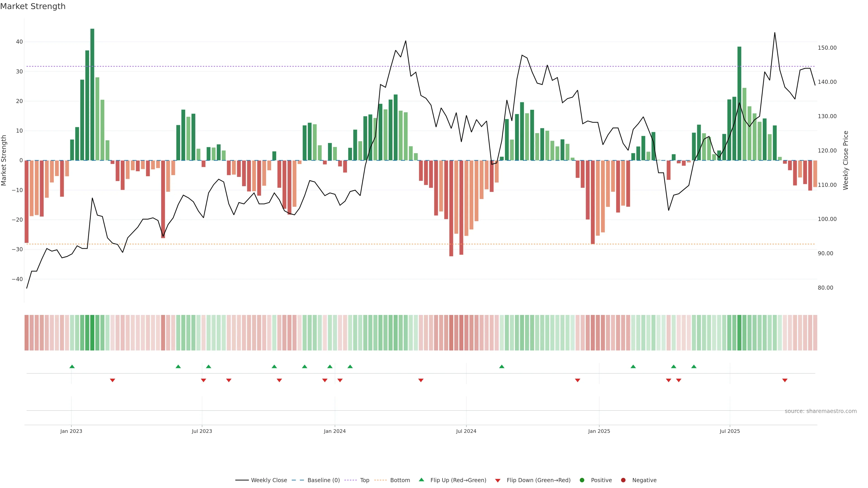Click first red flip-down triangle marker
The height and width of the screenshot is (488, 868).
113,380
